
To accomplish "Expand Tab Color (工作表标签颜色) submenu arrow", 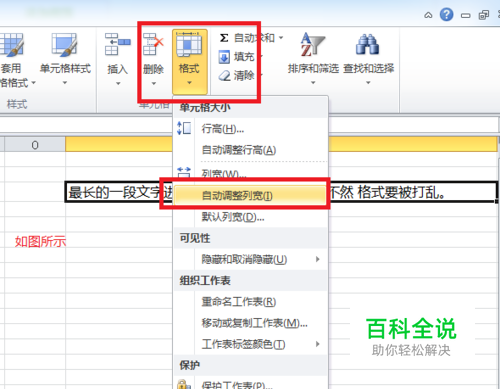I will [318, 344].
